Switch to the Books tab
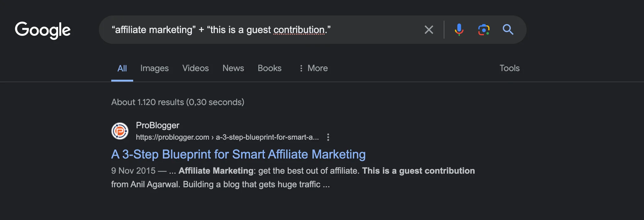Screen dimensions: 644x220 pyautogui.click(x=269, y=68)
